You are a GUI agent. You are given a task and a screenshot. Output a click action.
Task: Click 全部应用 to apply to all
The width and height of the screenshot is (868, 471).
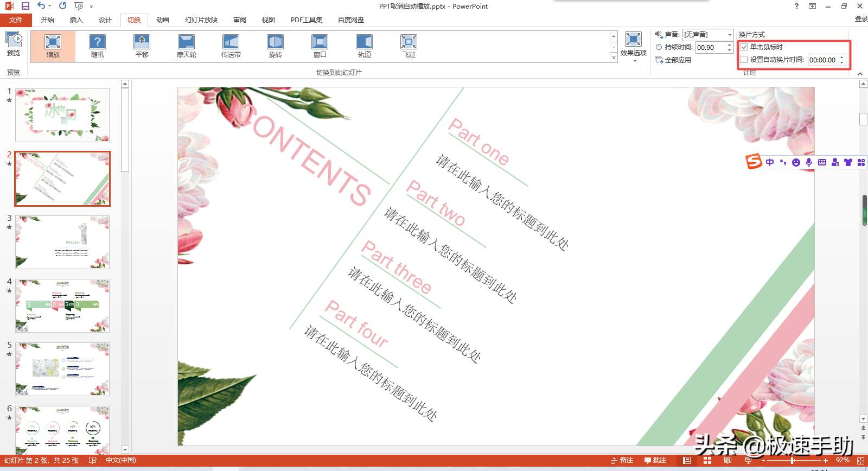pos(673,60)
